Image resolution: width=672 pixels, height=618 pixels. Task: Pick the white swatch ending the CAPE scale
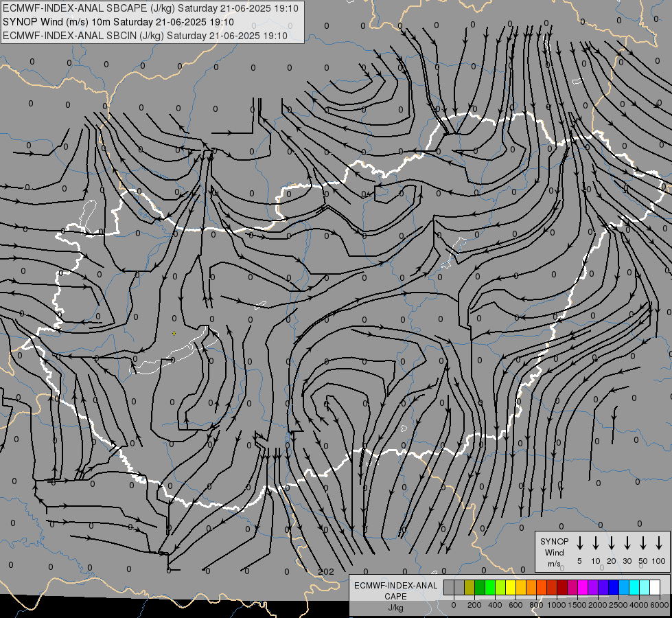(x=656, y=588)
